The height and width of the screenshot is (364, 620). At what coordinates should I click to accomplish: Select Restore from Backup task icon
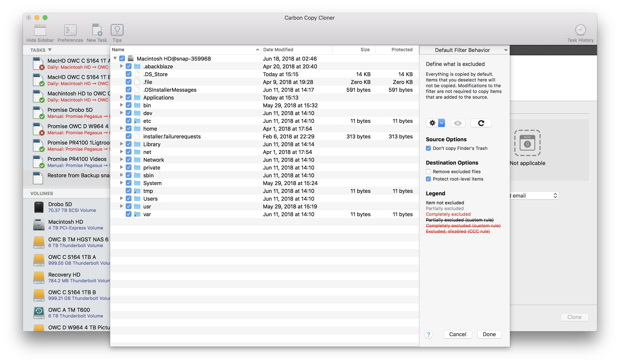pos(38,178)
